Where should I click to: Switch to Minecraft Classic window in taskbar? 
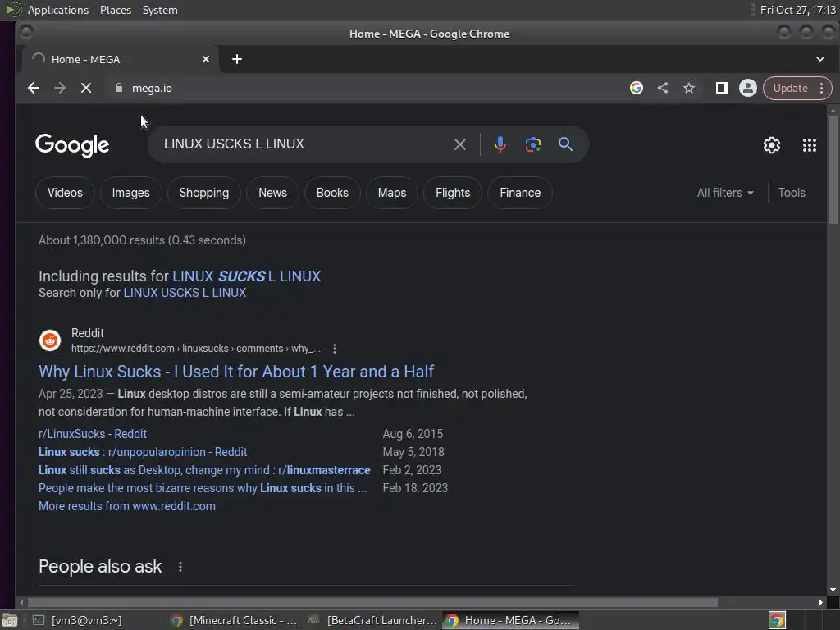click(x=234, y=620)
